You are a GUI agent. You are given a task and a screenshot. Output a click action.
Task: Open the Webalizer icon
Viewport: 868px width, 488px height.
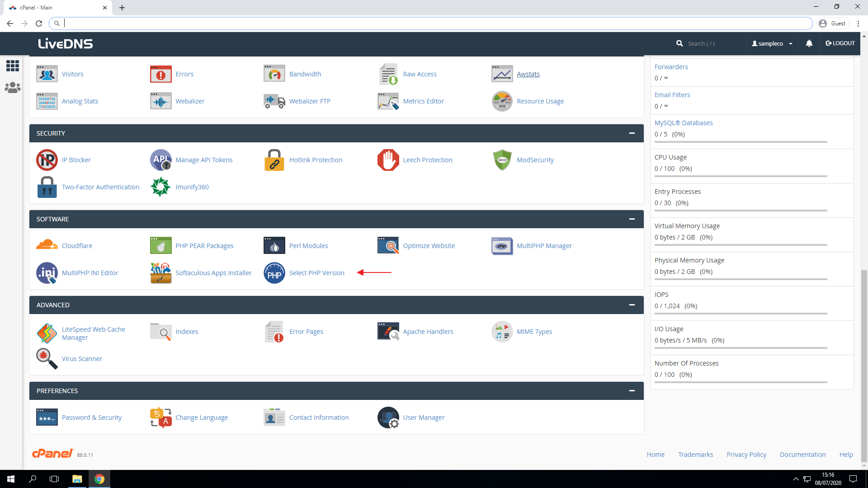click(160, 101)
